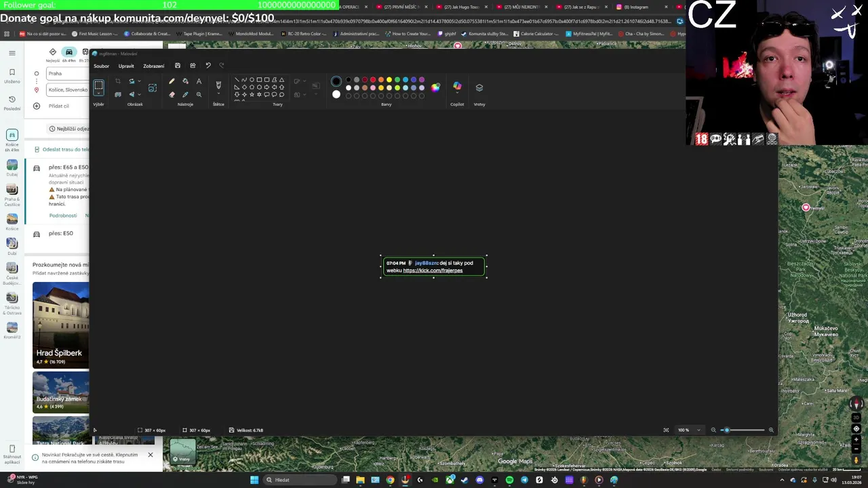Viewport: 868px width, 488px height.
Task: Open Saved (Uloženo) in Maps sidebar
Action: (x=12, y=75)
